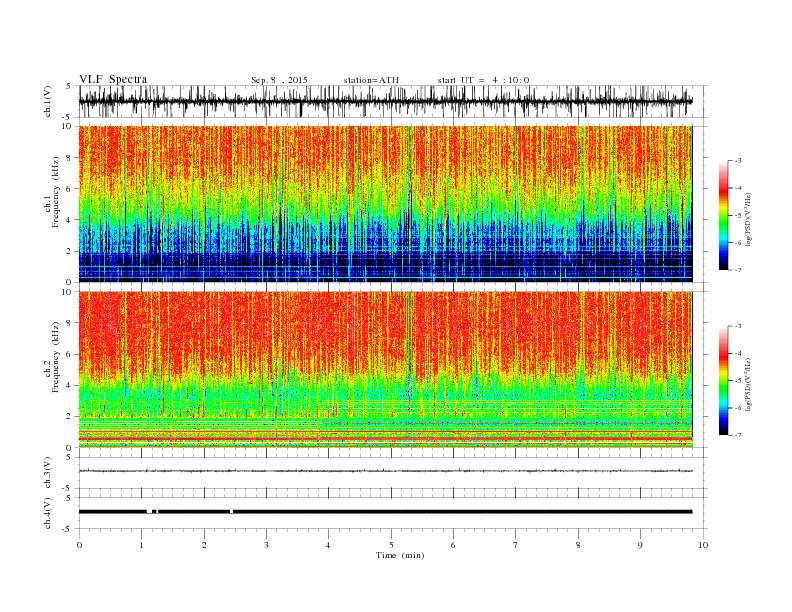
Task: Click time-axis tick label "6"
Action: point(453,545)
